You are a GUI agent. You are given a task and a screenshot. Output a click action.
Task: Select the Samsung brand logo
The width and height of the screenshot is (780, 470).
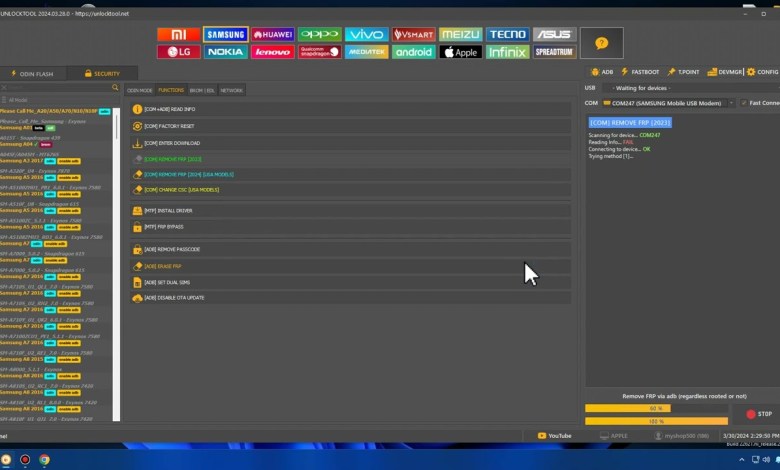coord(226,34)
